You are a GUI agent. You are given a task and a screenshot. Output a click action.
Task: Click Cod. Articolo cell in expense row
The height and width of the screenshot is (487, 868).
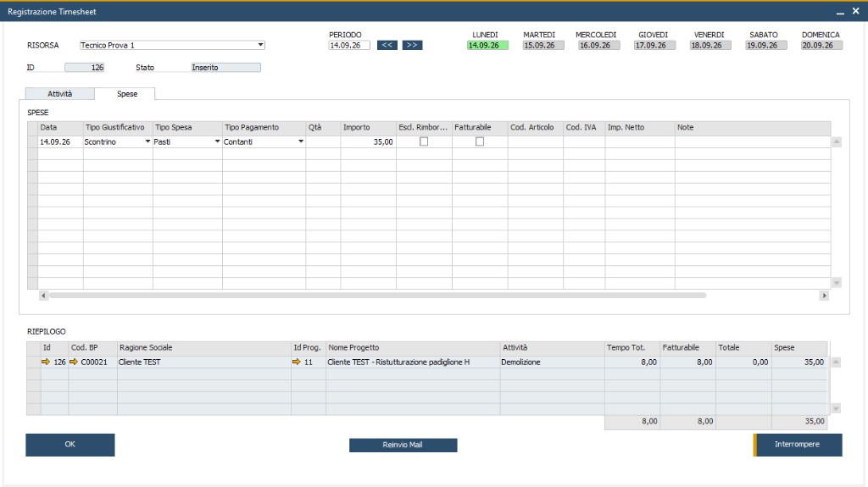click(x=536, y=141)
